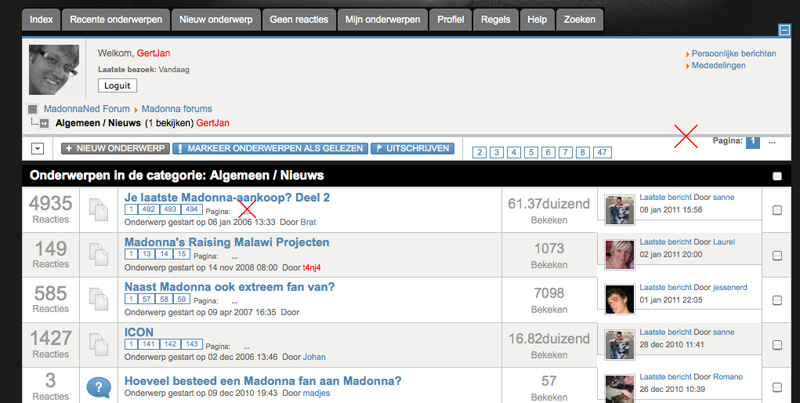
Task: Select checkbox for Hoeveel besteed topic
Action: tap(777, 388)
